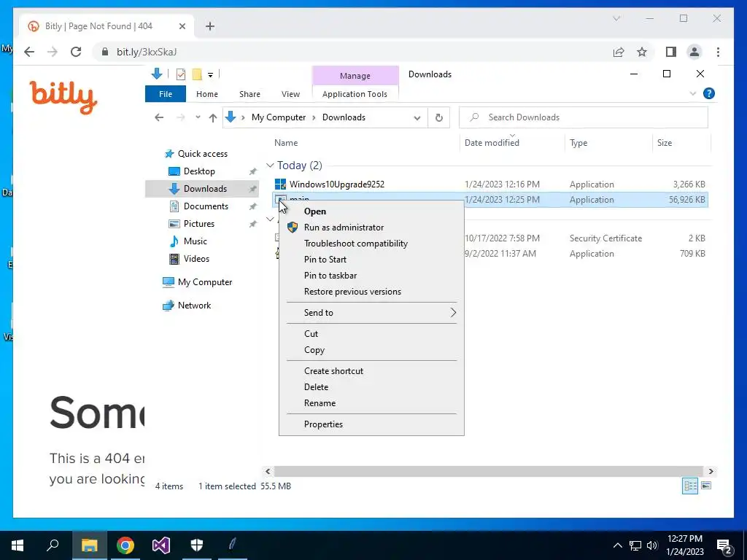Open Home ribbon tab

[206, 94]
